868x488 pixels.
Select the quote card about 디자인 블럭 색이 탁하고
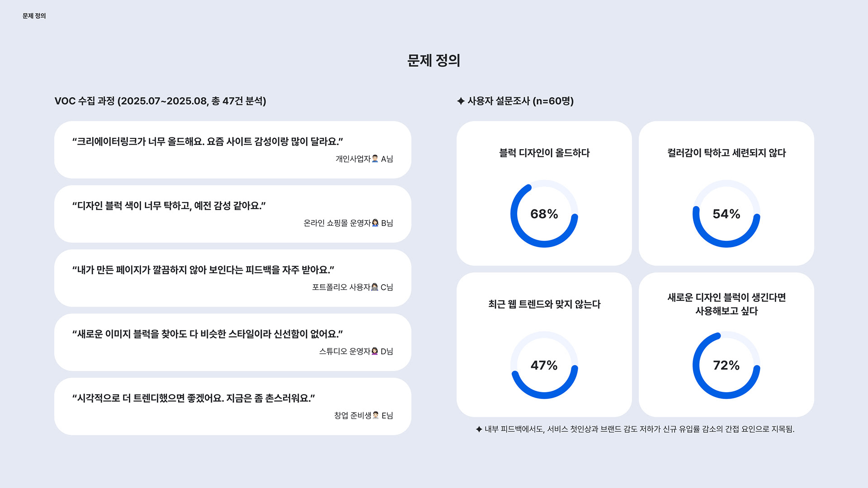click(233, 214)
